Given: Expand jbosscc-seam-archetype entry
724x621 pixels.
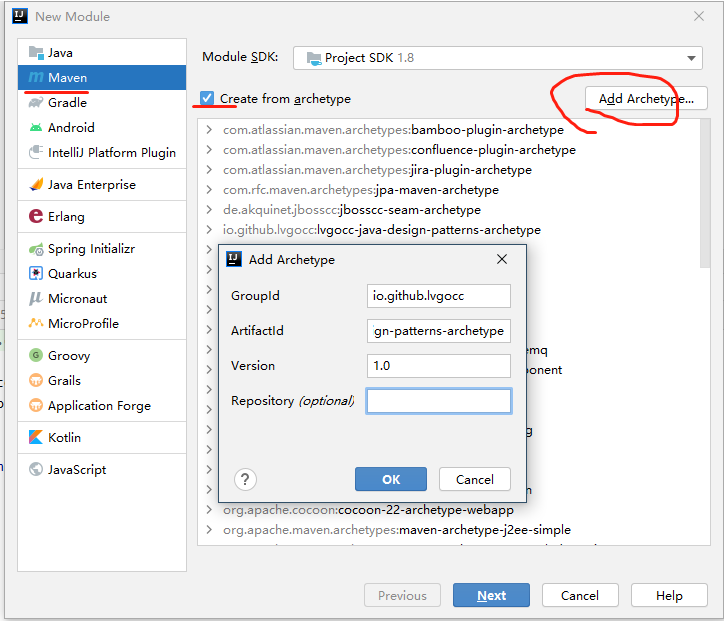Looking at the screenshot, I should (209, 210).
